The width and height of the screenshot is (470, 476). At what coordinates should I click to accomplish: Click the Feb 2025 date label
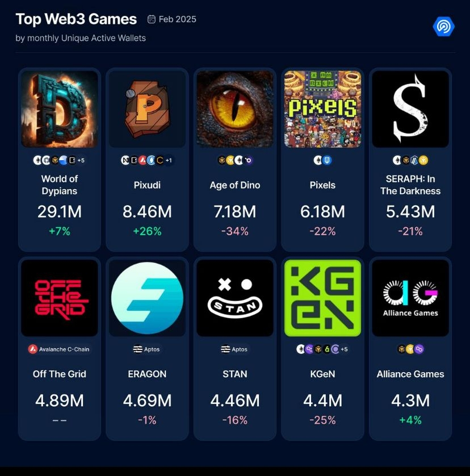(178, 19)
